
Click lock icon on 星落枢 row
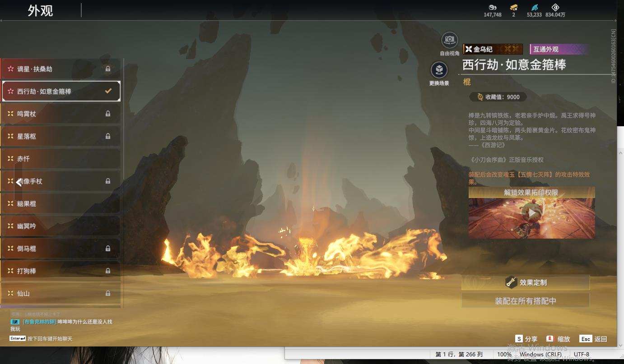[x=108, y=136]
